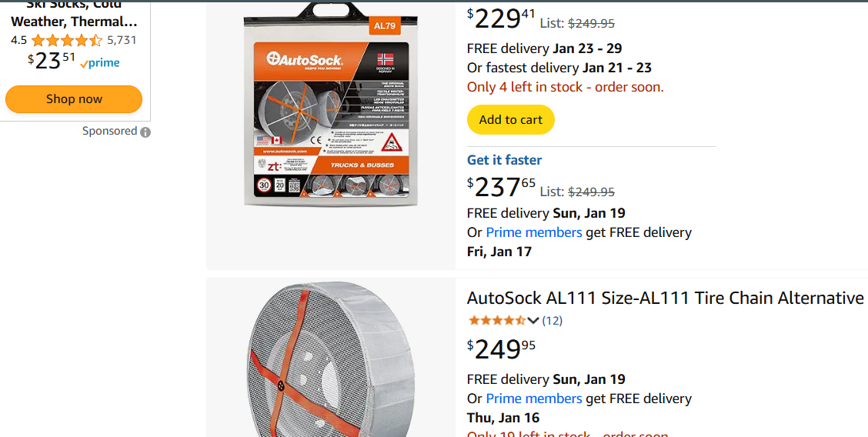Viewport: 868px width, 437px height.
Task: Expand the AL111 rating popover chevron
Action: 533,320
